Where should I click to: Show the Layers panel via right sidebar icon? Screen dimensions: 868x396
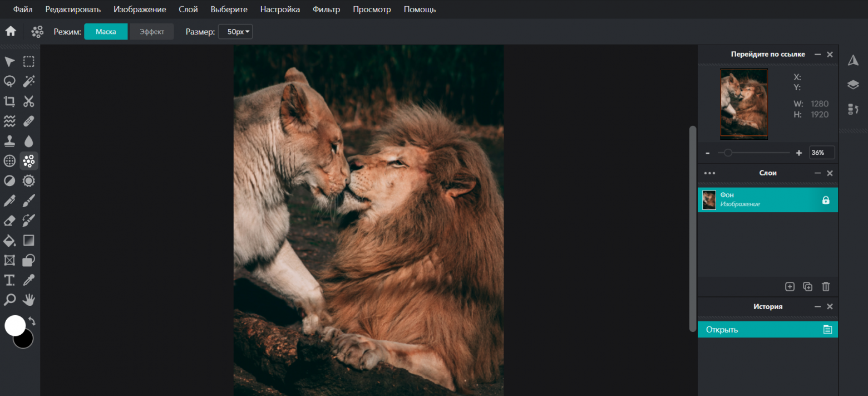(x=853, y=85)
